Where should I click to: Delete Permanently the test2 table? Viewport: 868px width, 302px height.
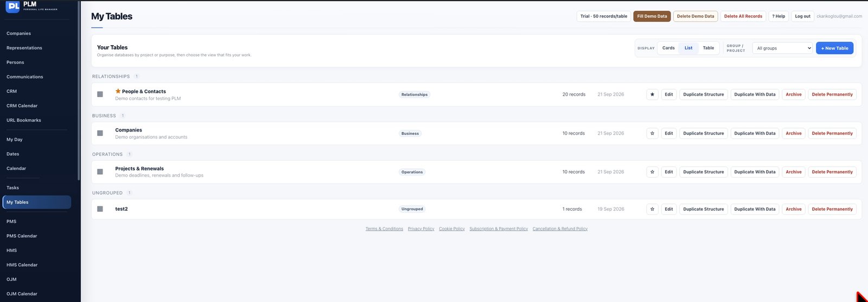coord(832,209)
